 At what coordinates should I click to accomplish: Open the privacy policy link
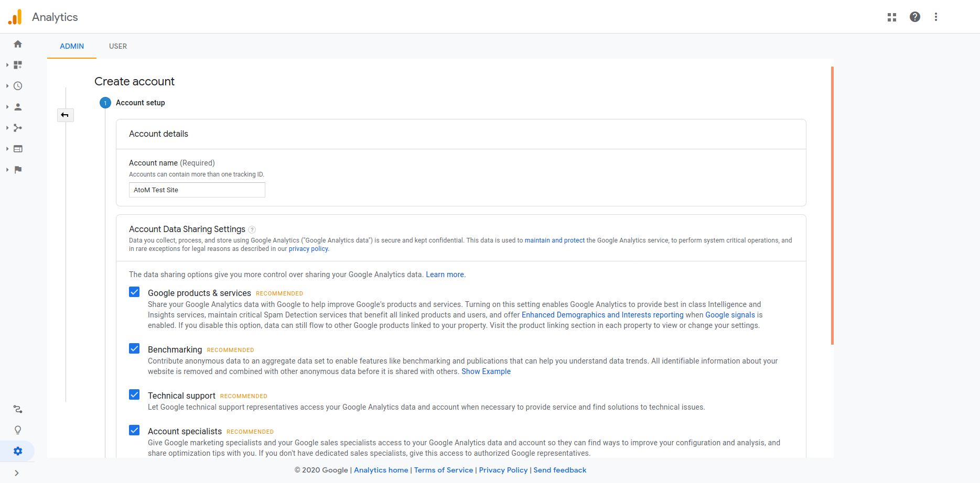click(308, 249)
